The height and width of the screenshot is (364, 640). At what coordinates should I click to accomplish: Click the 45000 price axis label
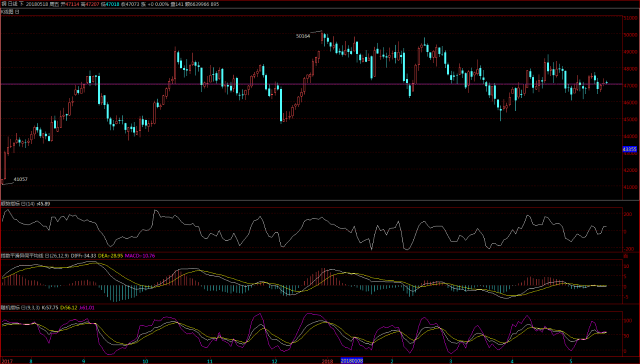tap(630, 120)
